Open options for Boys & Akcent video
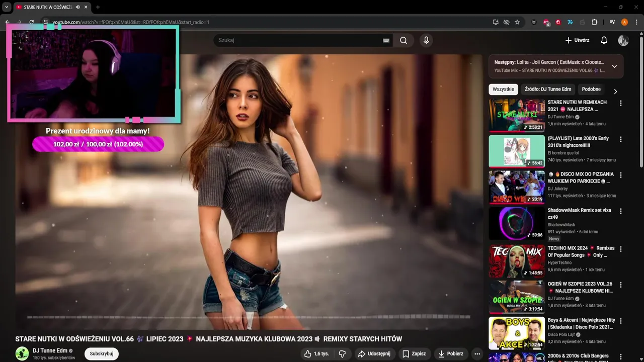The width and height of the screenshot is (644, 362). (x=620, y=321)
